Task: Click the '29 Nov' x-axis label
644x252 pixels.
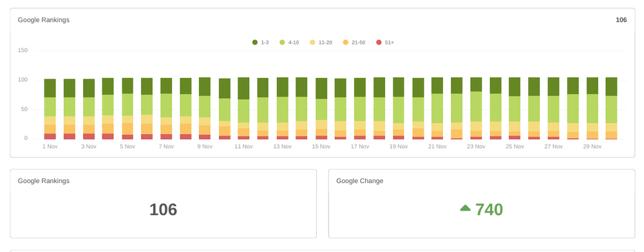Action: tap(592, 147)
